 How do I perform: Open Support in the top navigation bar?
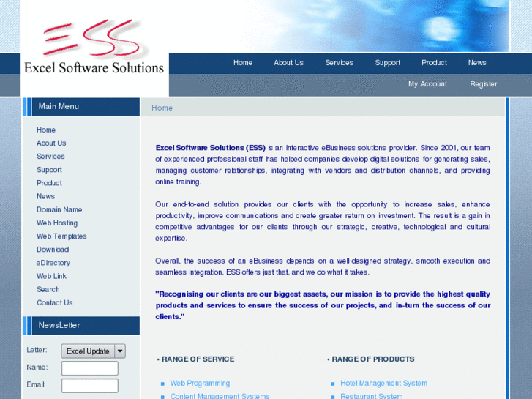click(387, 63)
